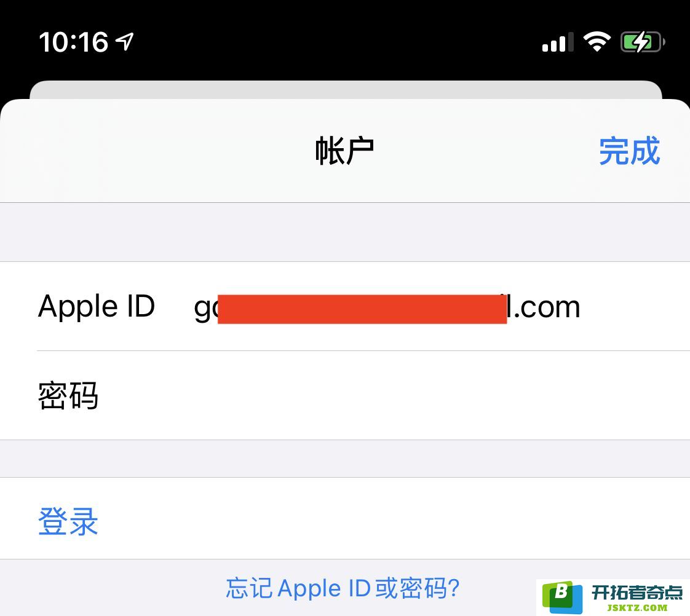The height and width of the screenshot is (616, 690).
Task: Tap the cellular signal bars icon
Action: click(558, 42)
